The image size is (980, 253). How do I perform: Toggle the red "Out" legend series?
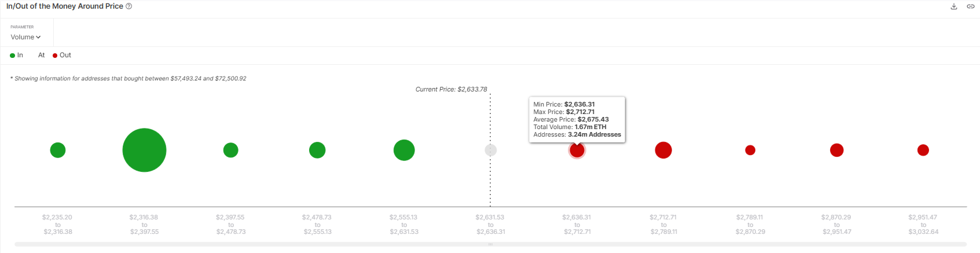(x=62, y=56)
